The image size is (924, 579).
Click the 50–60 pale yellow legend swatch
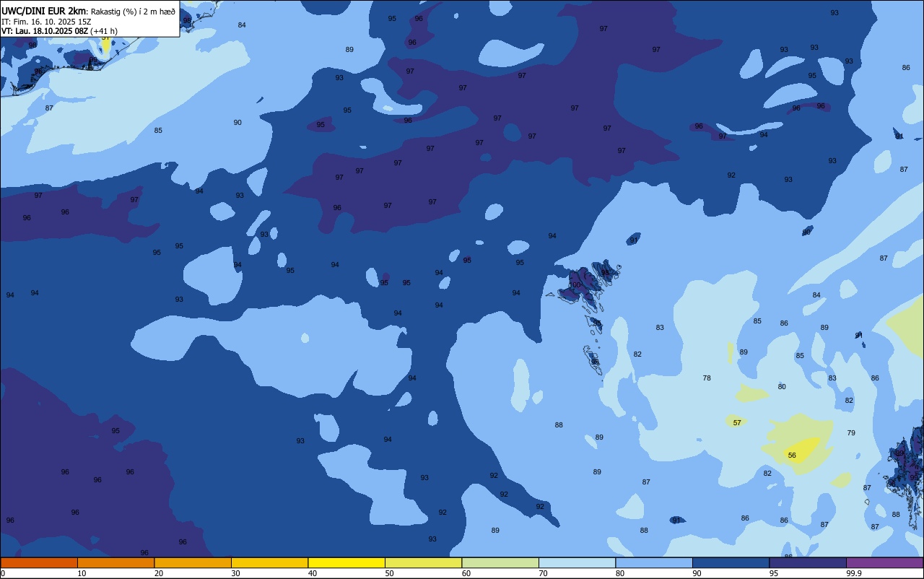423,562
